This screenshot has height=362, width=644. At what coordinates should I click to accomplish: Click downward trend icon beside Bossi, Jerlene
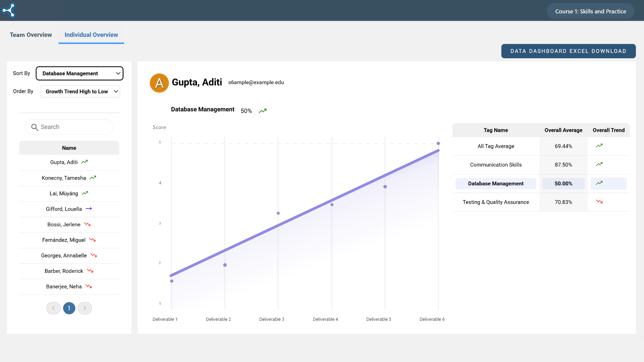[x=87, y=225]
